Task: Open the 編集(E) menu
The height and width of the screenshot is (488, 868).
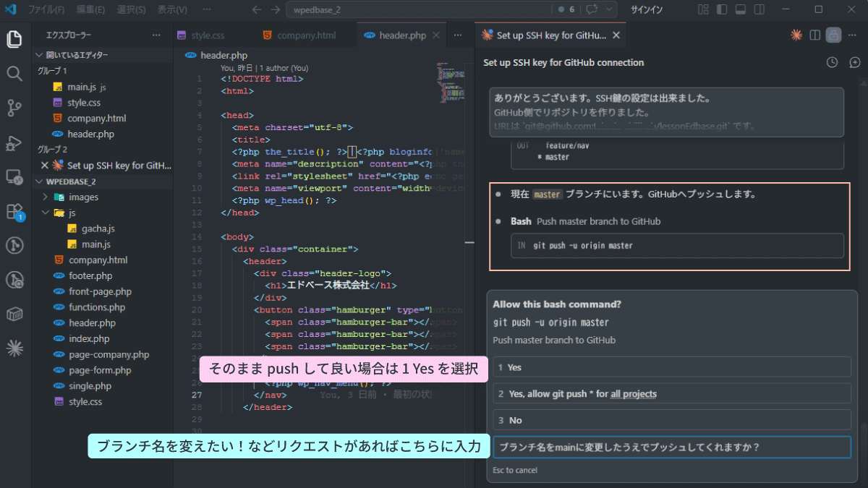Action: pos(90,9)
